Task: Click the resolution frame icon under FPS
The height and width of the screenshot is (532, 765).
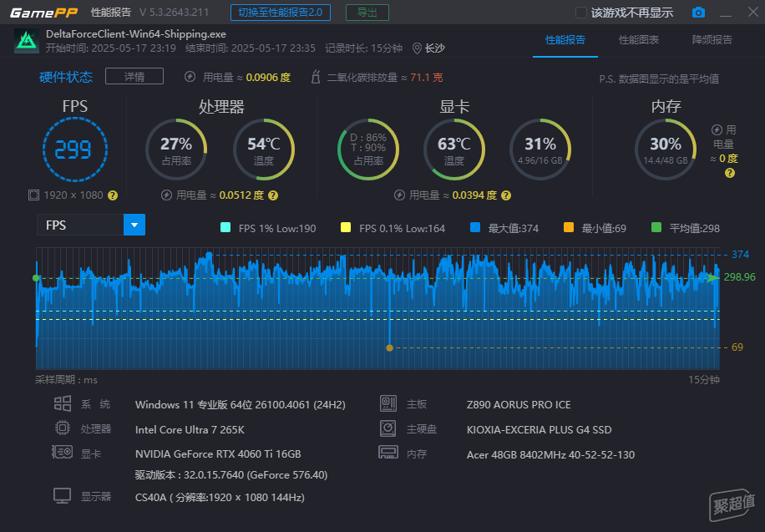Action: pyautogui.click(x=33, y=195)
